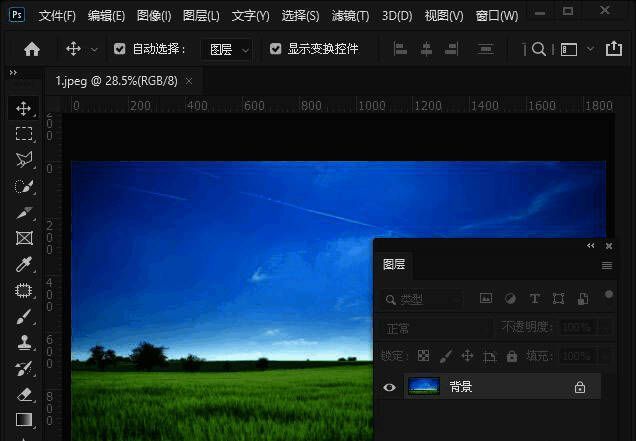Filter layers by adjustment layer icon
Image resolution: width=636 pixels, height=441 pixels.
click(x=510, y=299)
